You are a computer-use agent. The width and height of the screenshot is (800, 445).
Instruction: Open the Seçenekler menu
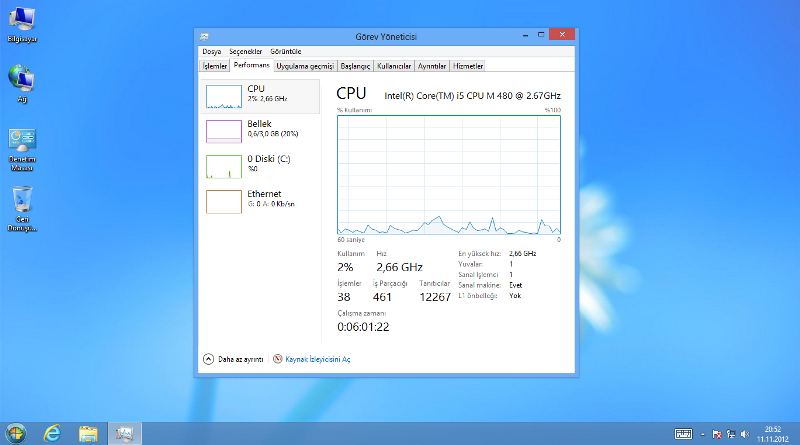tap(245, 52)
